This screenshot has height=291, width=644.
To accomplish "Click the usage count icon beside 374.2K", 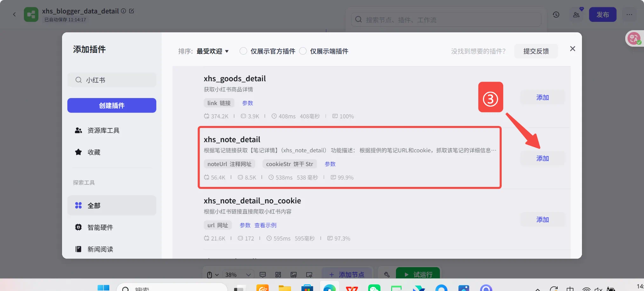I will click(207, 116).
